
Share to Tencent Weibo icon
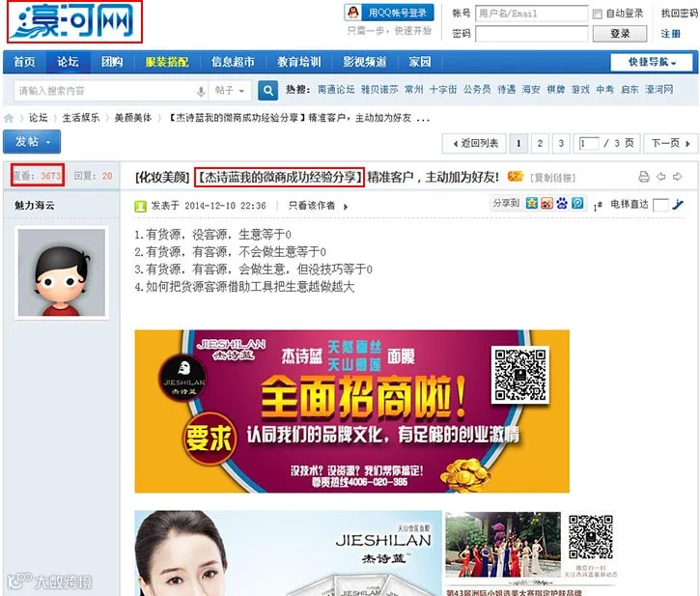[577, 203]
